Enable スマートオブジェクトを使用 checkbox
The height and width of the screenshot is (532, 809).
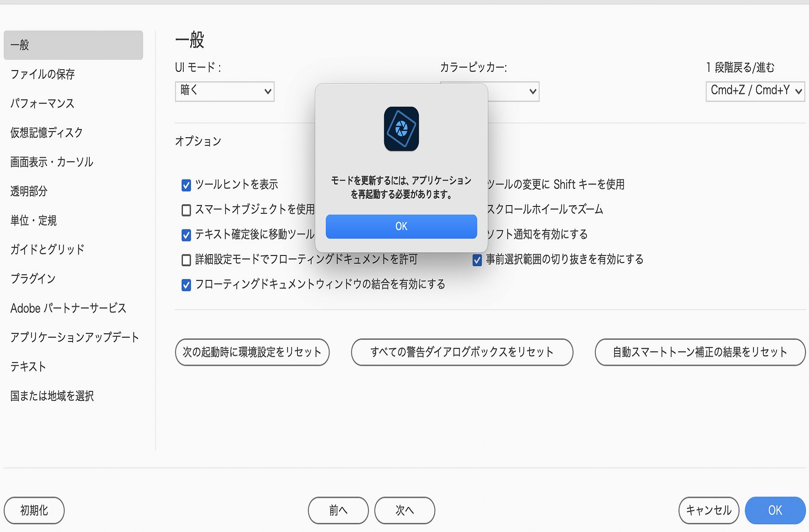186,210
